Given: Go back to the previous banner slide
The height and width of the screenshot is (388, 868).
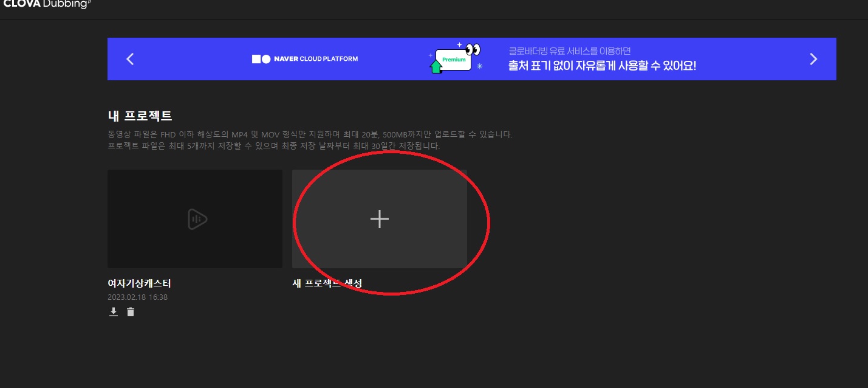Looking at the screenshot, I should click(129, 58).
